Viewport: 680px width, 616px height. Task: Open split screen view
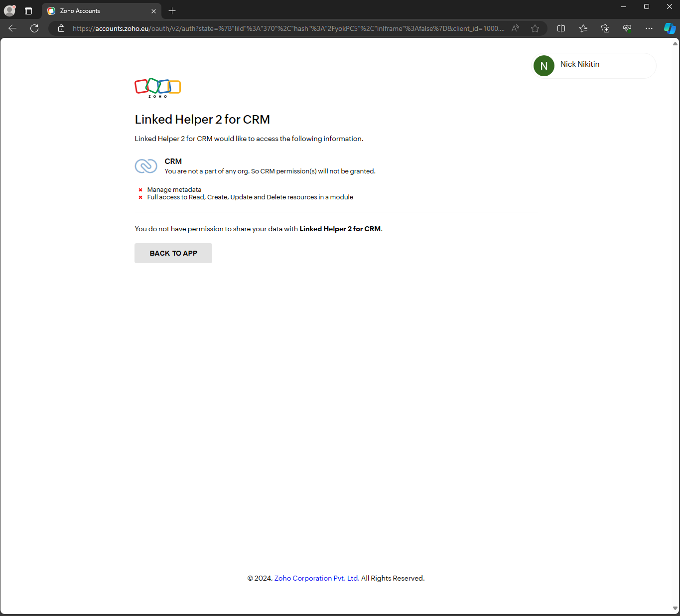pyautogui.click(x=561, y=28)
